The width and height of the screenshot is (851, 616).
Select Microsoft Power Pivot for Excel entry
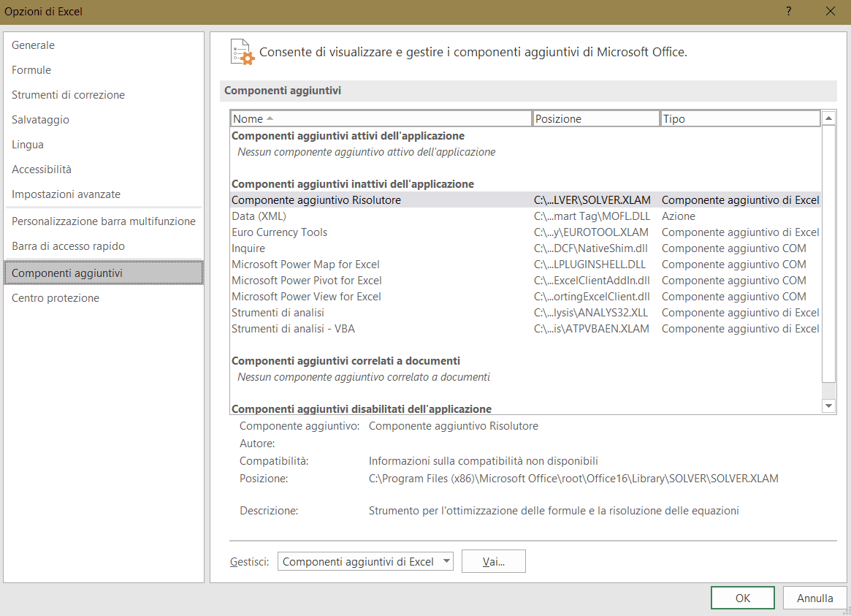[x=306, y=281]
